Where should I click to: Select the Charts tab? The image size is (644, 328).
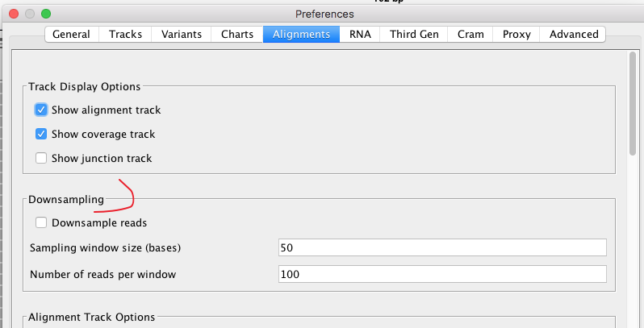point(237,34)
